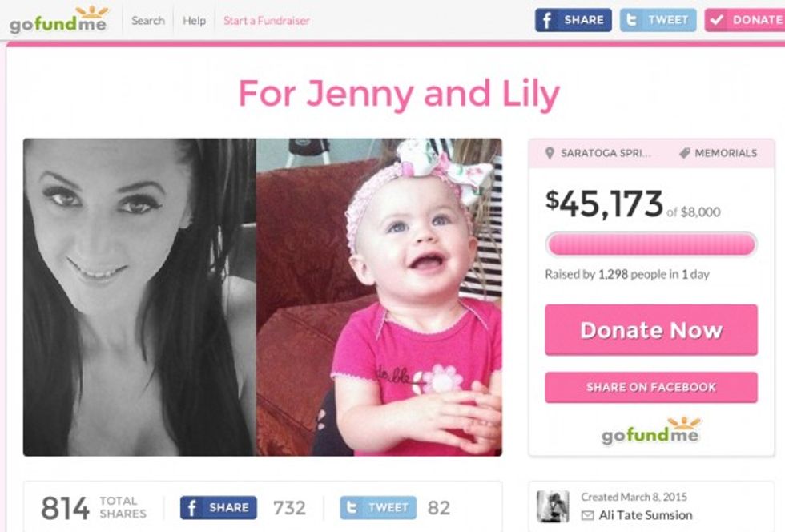Click the campaign photo of Jenny and Lily
Viewport: 785px width, 532px height.
click(263, 297)
